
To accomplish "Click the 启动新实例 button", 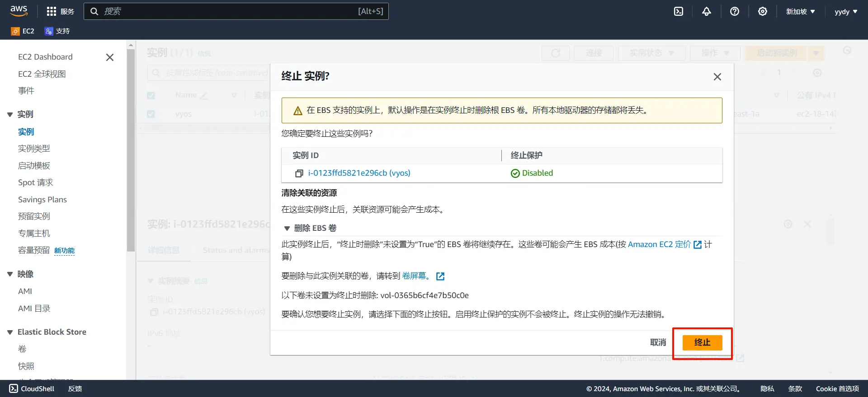I will 776,53.
